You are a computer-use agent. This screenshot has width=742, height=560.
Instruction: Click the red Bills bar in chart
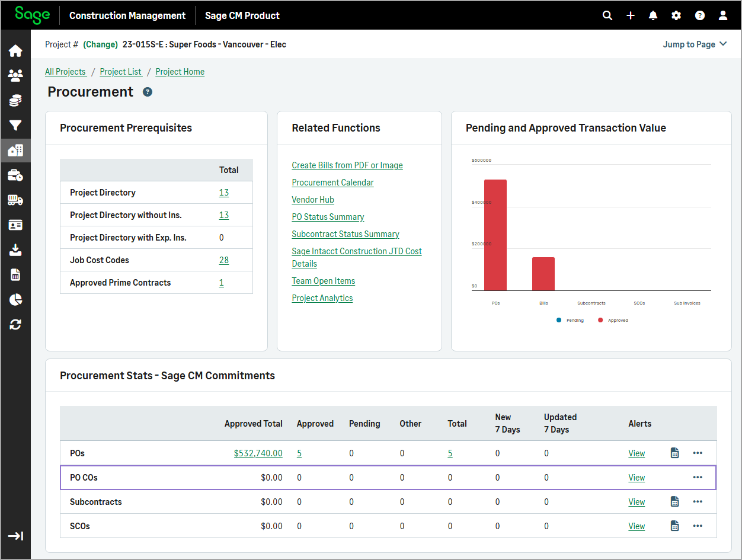(x=543, y=274)
